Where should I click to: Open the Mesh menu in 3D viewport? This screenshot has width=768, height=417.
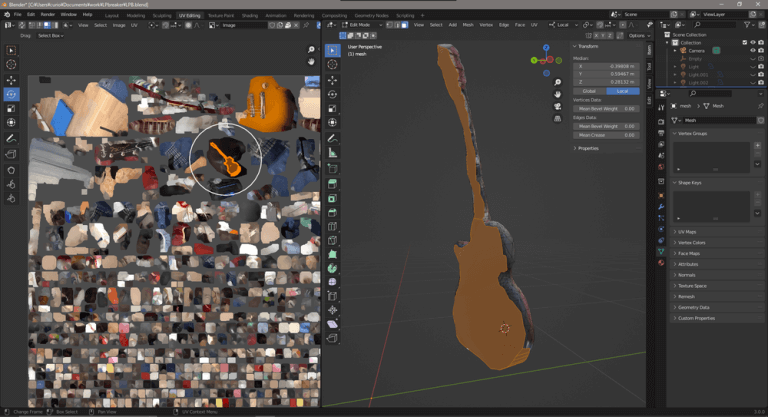click(468, 25)
